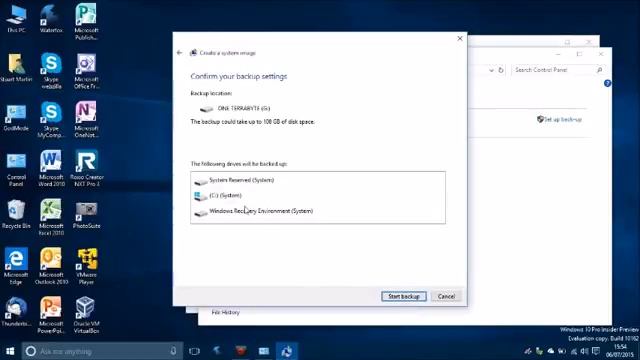Launch VMware Player desktop shortcut
Screen dimensions: 640x360
(86, 266)
